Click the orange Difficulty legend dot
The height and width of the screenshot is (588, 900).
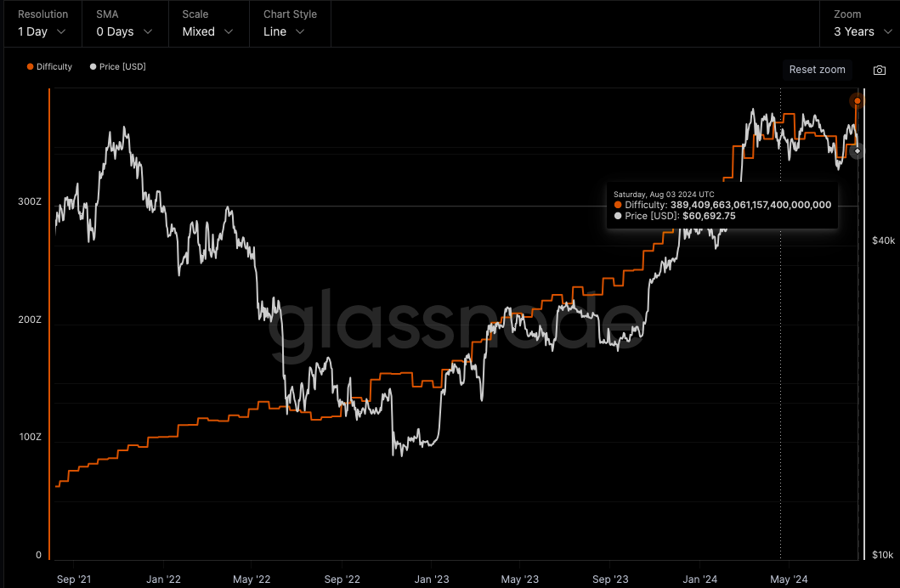30,66
